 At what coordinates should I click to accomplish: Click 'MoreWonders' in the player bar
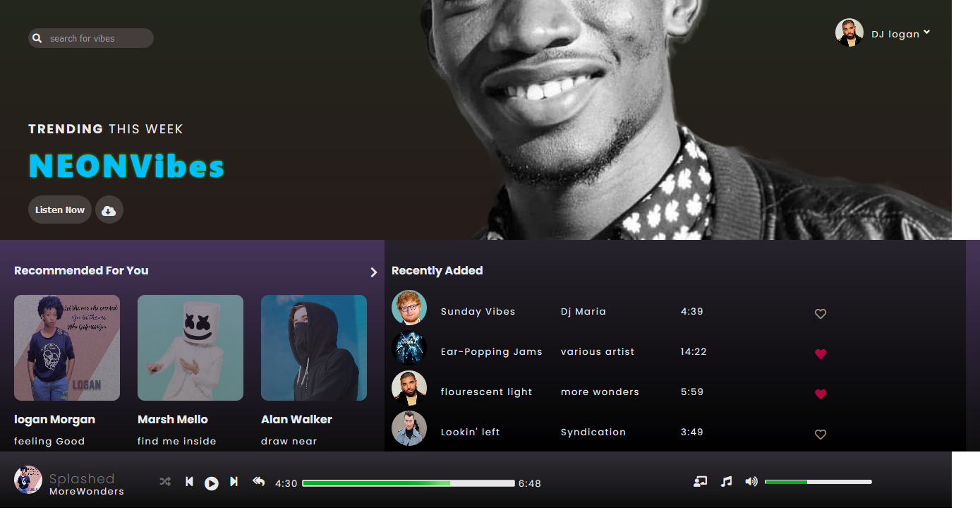click(x=87, y=491)
